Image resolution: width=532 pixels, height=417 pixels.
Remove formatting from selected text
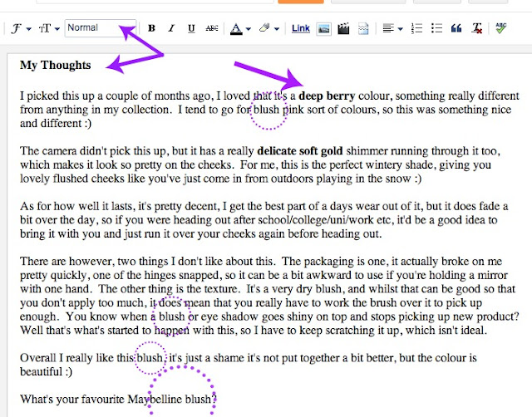(477, 28)
